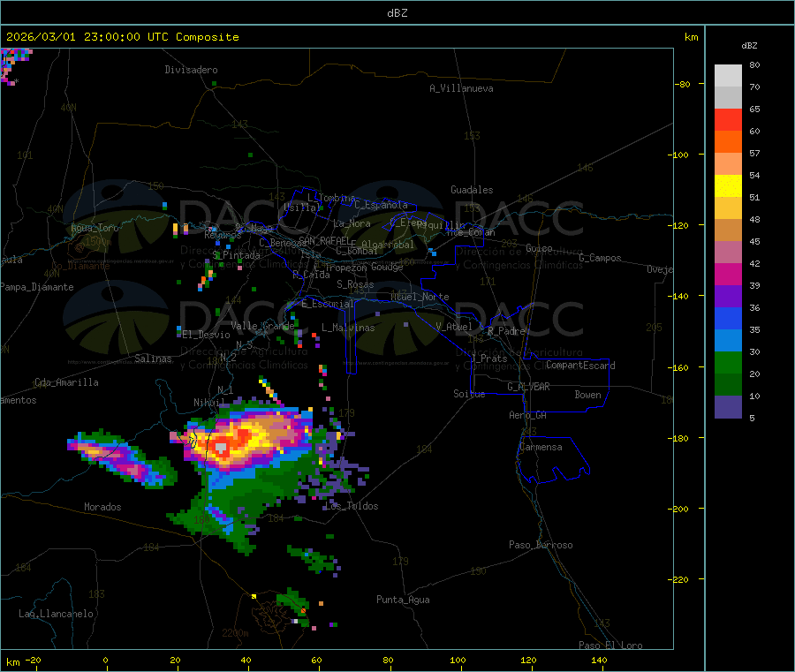
Task: Click the E_Escorial map label
Action: point(328,304)
